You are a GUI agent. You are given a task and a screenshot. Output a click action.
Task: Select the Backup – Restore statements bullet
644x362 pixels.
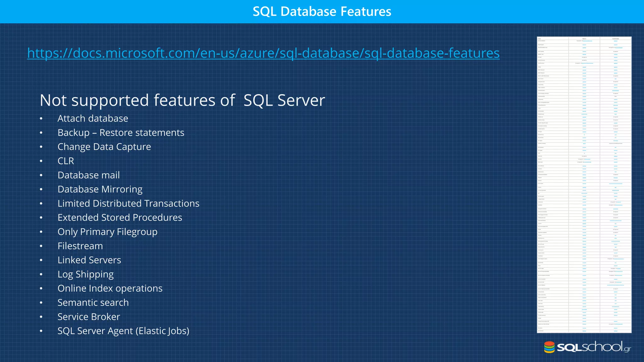point(121,133)
